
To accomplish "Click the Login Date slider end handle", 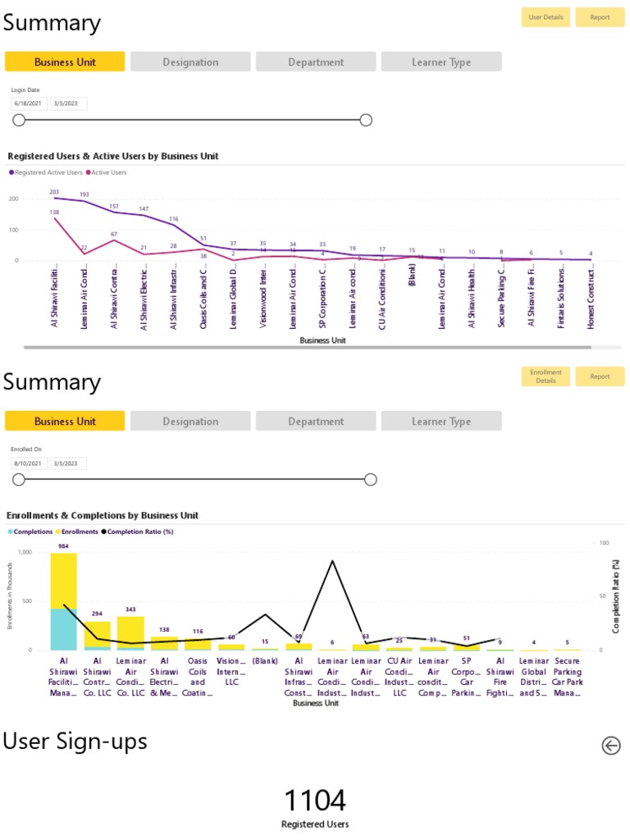I will pos(366,120).
